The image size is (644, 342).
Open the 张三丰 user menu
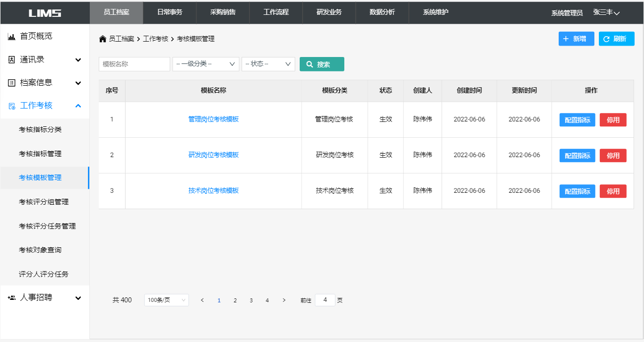[606, 13]
